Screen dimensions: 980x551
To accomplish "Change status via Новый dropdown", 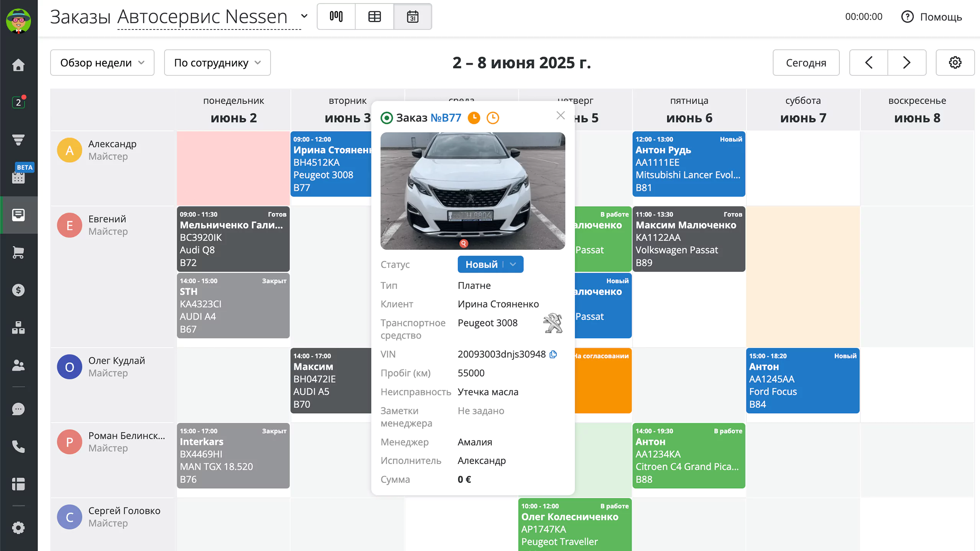I will (x=490, y=264).
